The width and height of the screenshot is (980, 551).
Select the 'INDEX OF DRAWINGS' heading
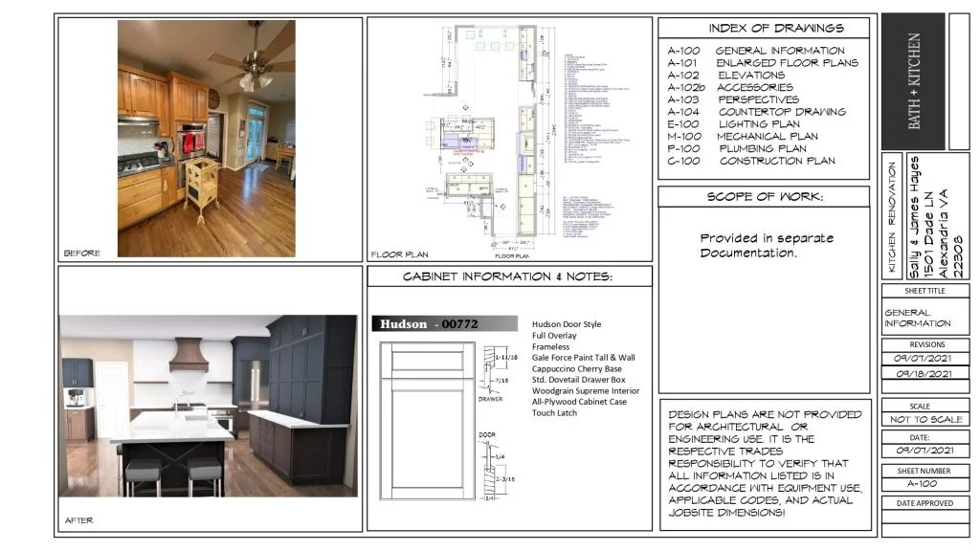click(x=775, y=28)
